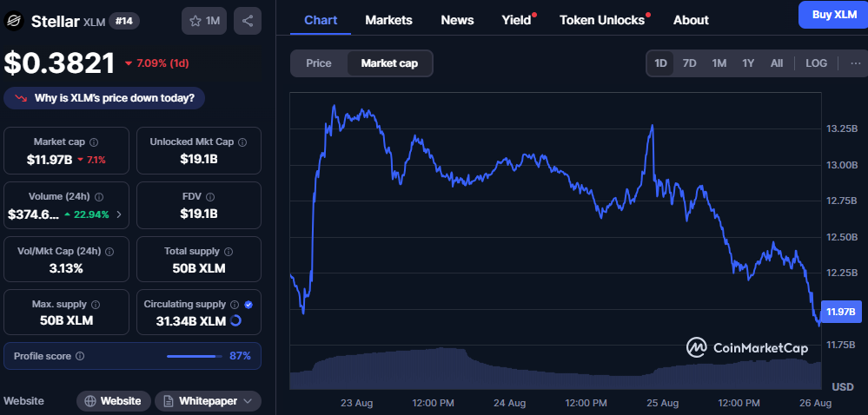Click the 50B XLM max supply value

click(x=66, y=320)
